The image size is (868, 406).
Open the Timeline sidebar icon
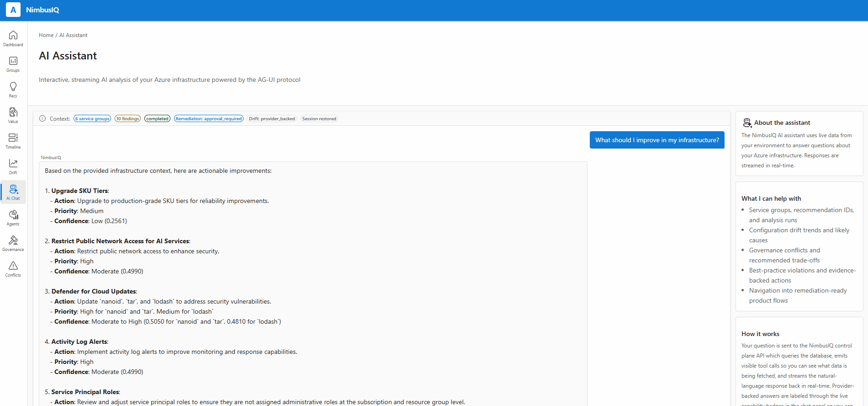pos(13,138)
